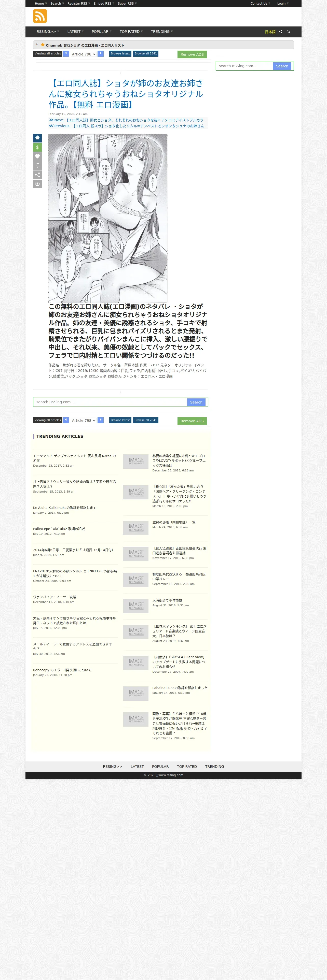This screenshot has width=327, height=980.
Task: Open the share icon in the navigation bar
Action: pyautogui.click(x=281, y=32)
